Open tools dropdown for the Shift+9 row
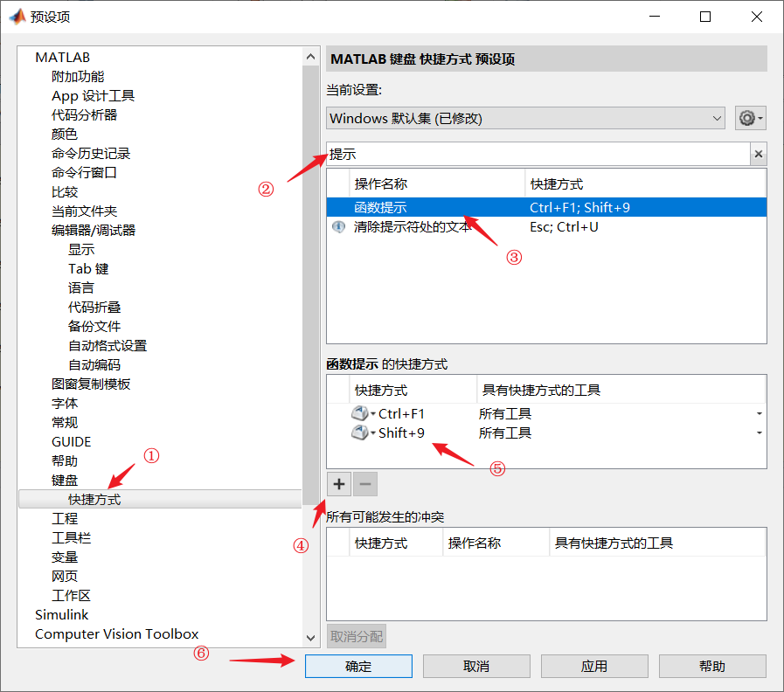Image resolution: width=784 pixels, height=692 pixels. [759, 432]
